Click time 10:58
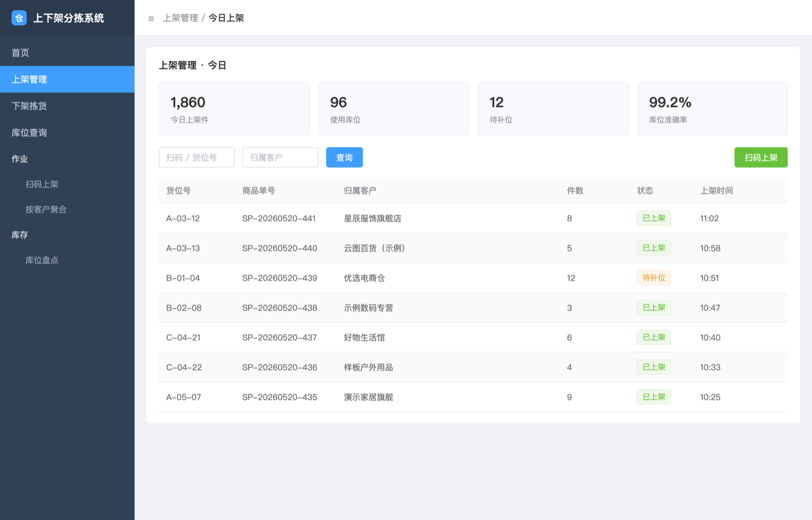 [710, 248]
